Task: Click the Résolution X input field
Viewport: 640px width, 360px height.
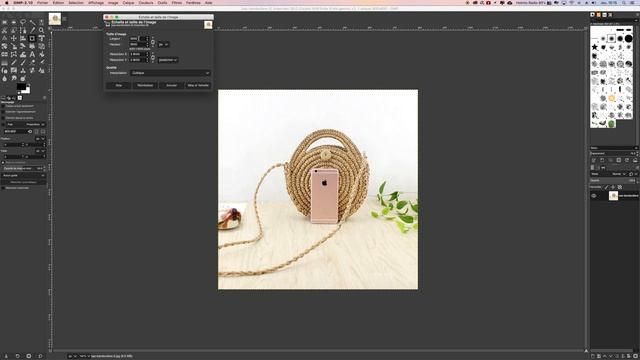Action: click(x=138, y=54)
